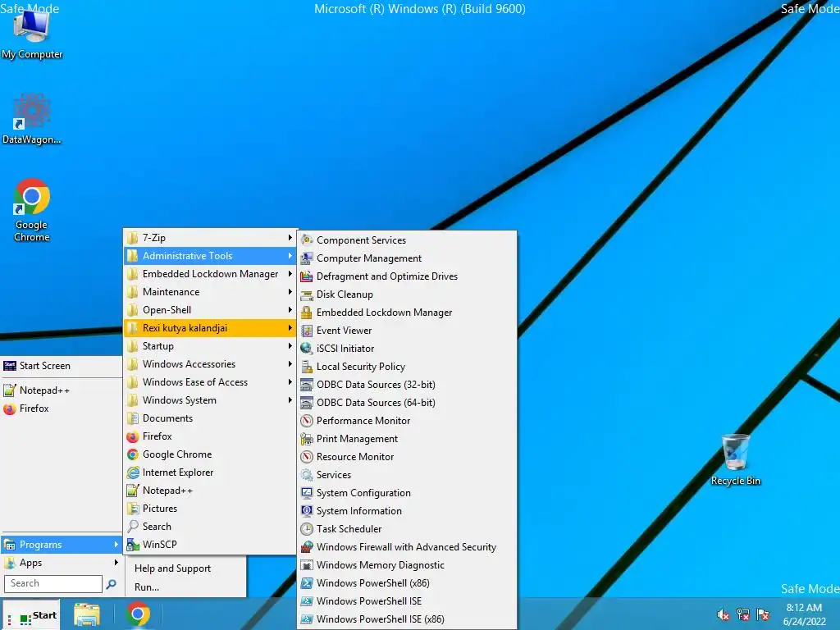Expand the Apps submenu
The image size is (840, 630).
point(61,563)
